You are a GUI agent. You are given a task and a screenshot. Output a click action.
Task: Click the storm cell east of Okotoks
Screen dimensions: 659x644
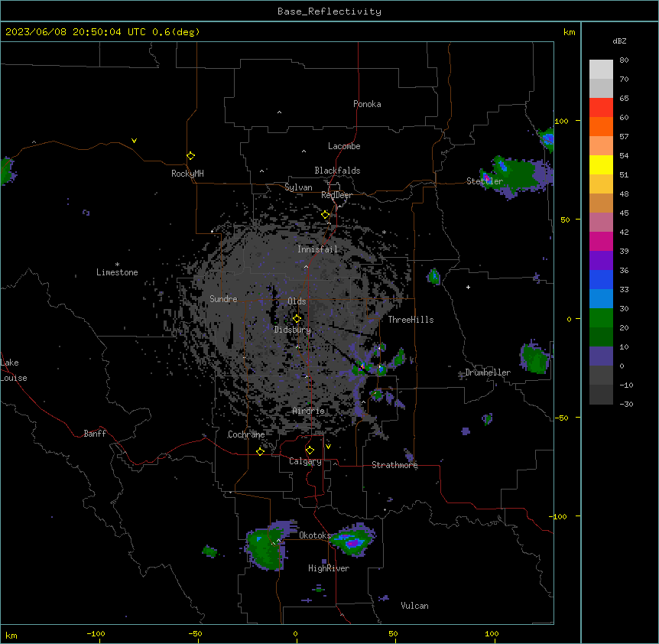click(x=352, y=541)
